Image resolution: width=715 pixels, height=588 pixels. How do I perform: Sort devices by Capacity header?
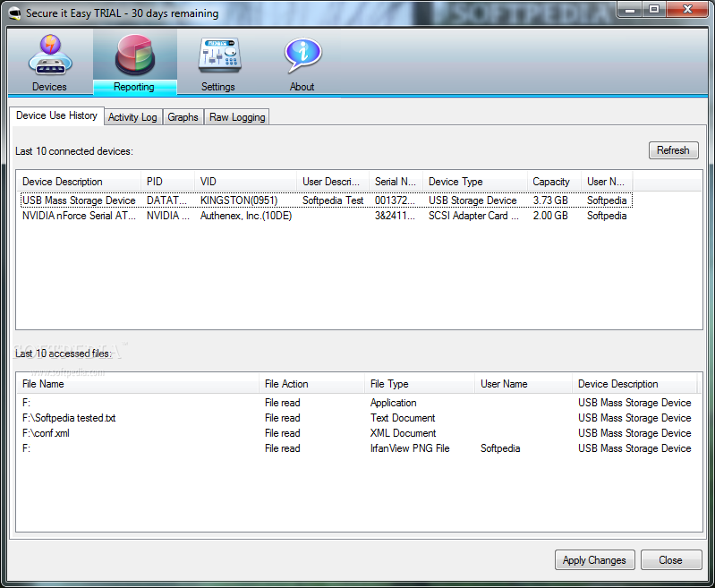pyautogui.click(x=555, y=182)
